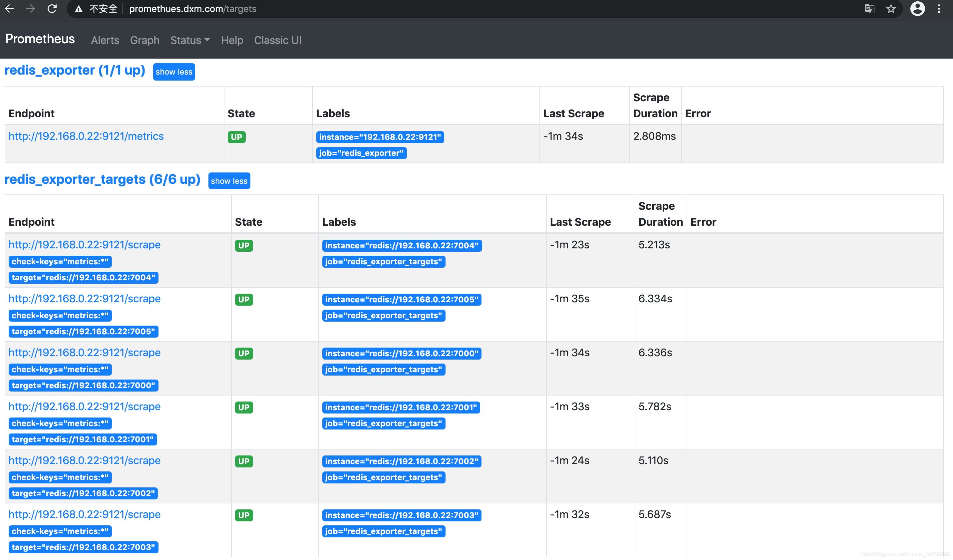
Task: Bookmark this page with star icon
Action: [x=891, y=9]
